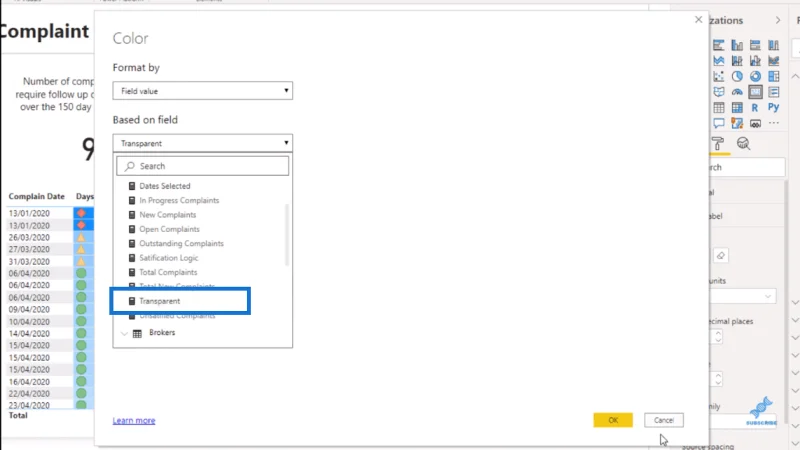Select the 10/04/2020 row
This screenshot has width=800, height=450.
pos(29,321)
